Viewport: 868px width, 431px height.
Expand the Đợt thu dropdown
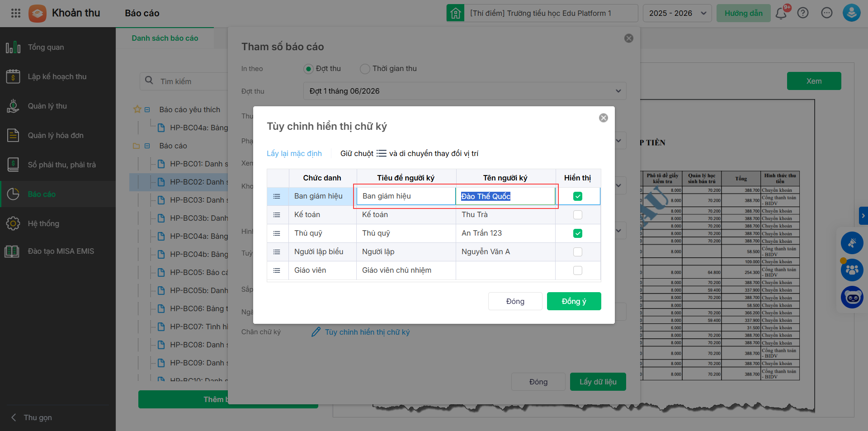pos(618,91)
